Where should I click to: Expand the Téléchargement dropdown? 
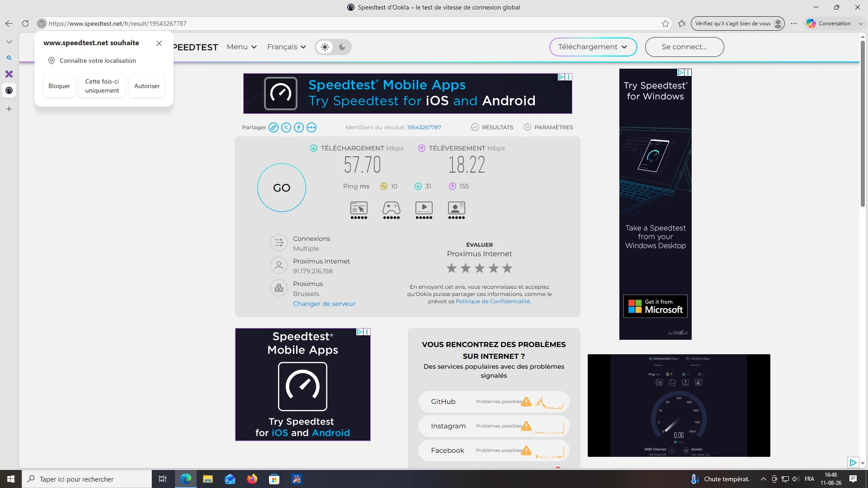click(x=593, y=47)
